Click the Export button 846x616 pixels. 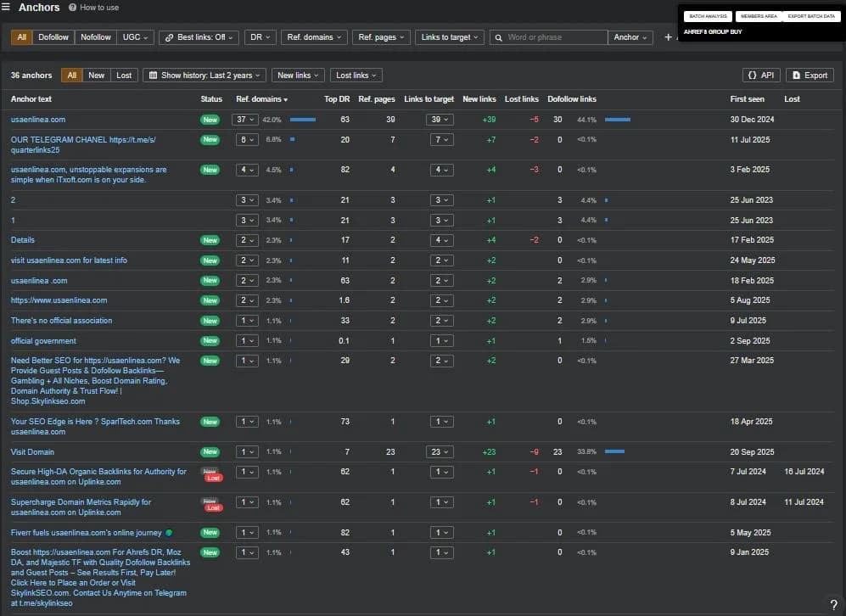[810, 76]
